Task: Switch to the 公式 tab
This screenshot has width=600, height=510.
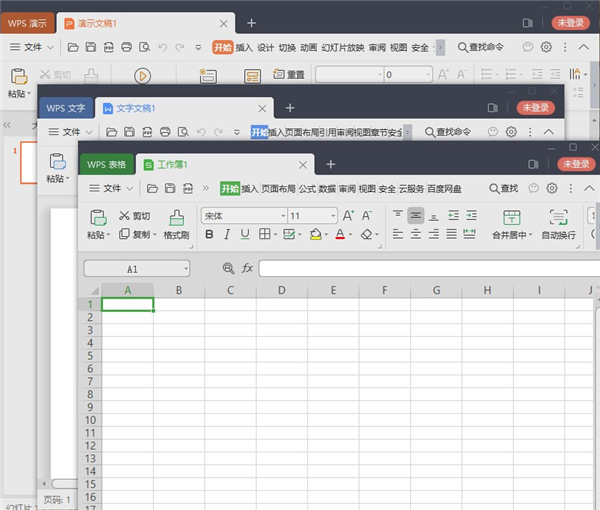Action: point(307,189)
